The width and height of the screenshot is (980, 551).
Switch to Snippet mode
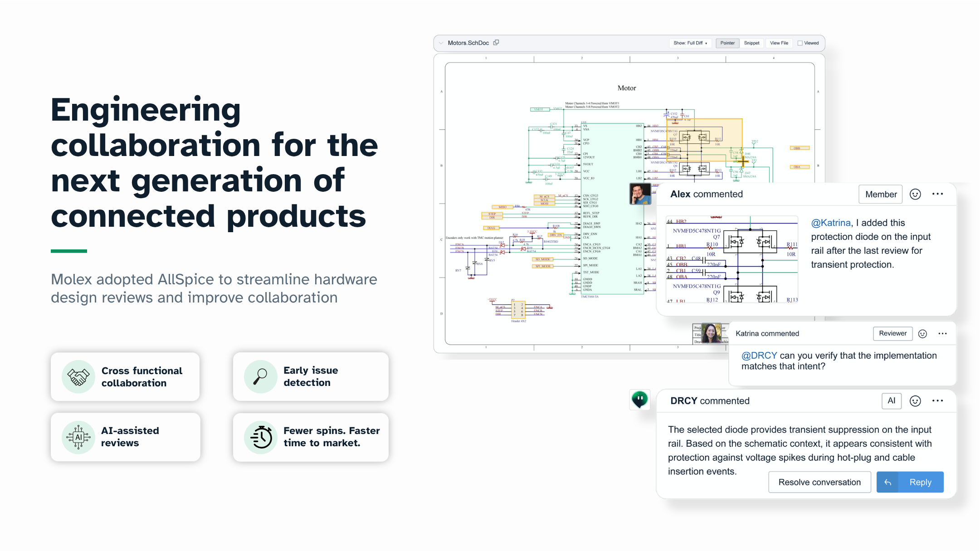point(751,43)
